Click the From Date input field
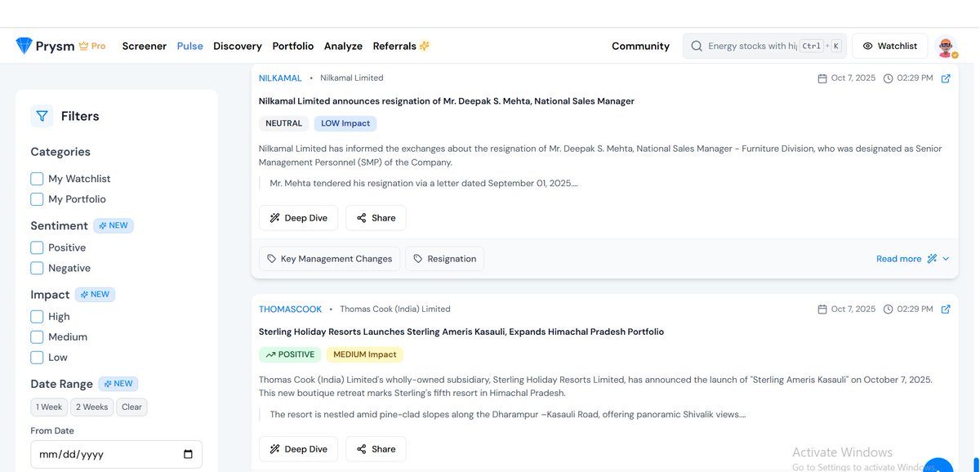 (116, 454)
